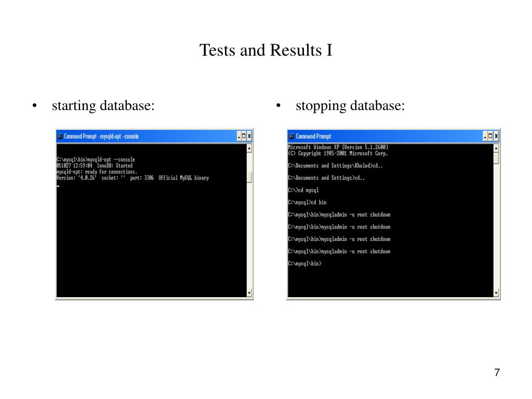Click the bullet text 'starting database:'
This screenshot has width=532, height=399.
coord(103,105)
